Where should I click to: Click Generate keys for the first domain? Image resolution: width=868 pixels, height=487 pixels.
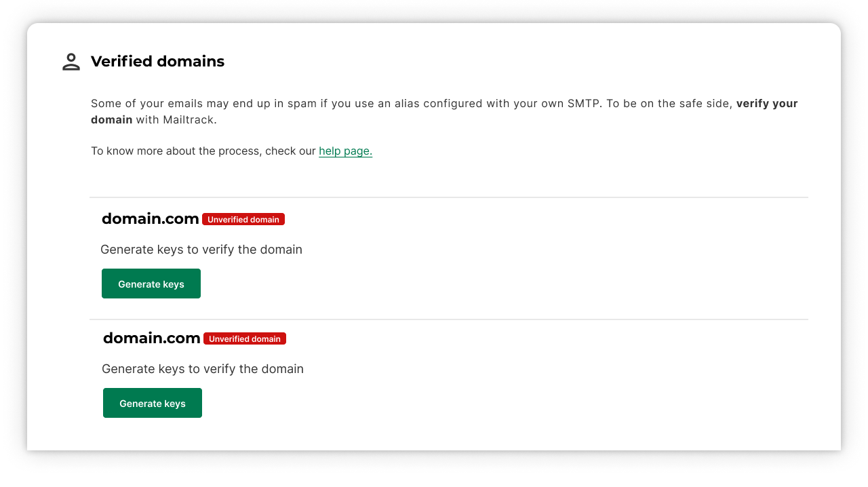point(151,284)
